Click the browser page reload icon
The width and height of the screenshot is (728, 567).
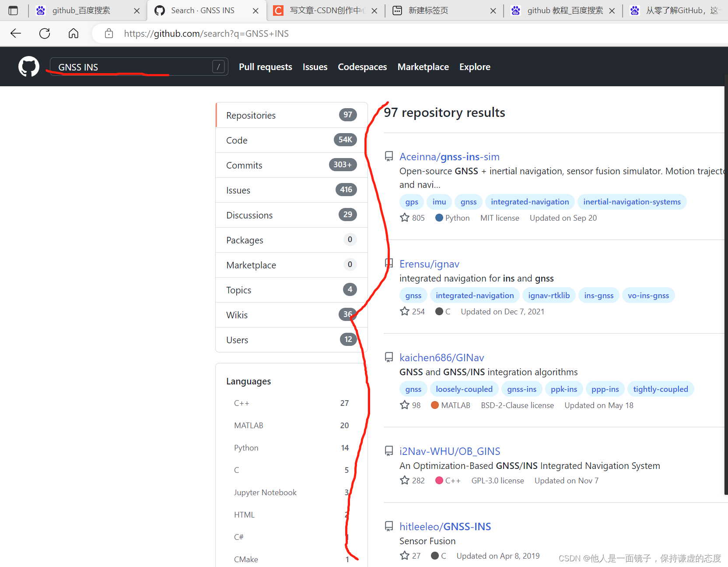point(44,33)
